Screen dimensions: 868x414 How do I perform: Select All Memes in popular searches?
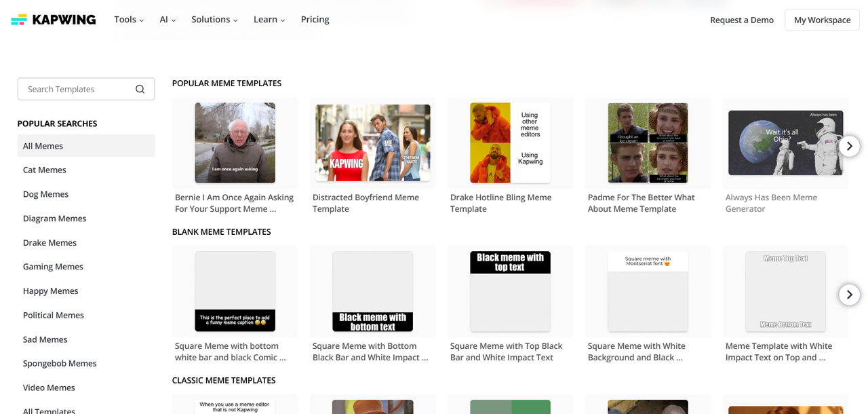pyautogui.click(x=86, y=146)
